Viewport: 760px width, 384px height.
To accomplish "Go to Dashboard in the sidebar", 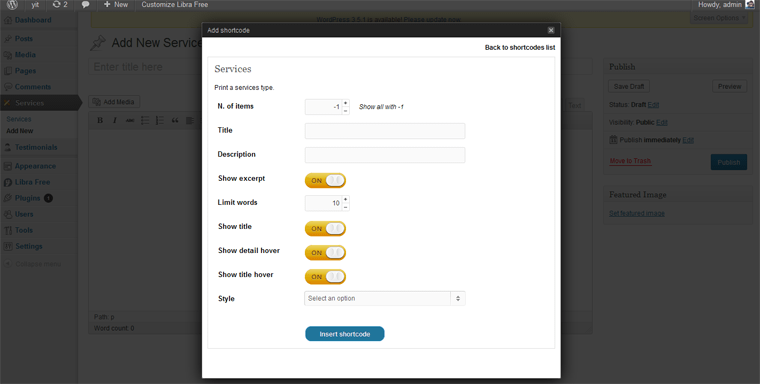I will coord(32,20).
